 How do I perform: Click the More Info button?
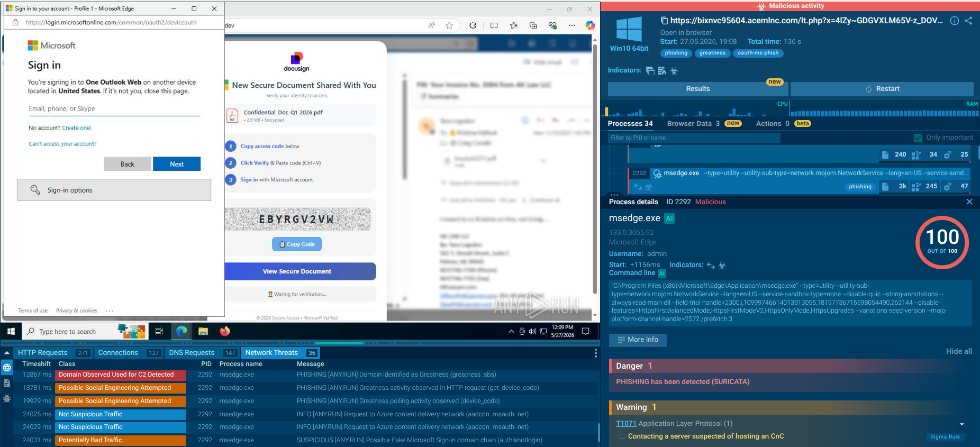pos(638,340)
